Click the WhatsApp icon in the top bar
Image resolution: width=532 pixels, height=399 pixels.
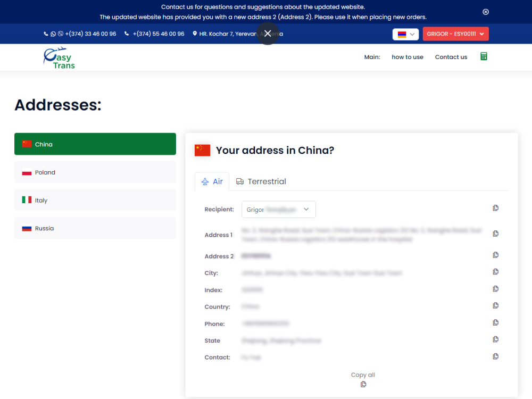click(x=53, y=34)
